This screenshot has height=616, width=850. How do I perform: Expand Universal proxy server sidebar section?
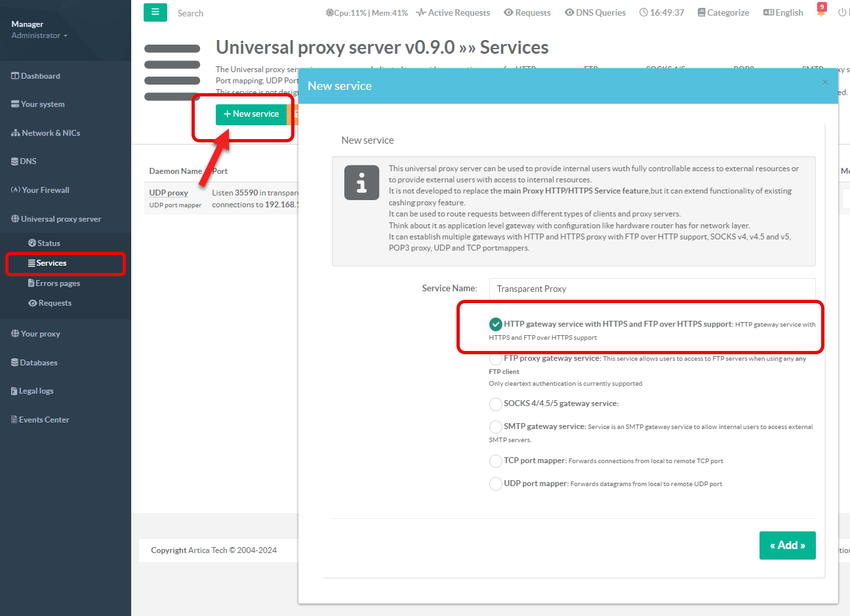[60, 219]
